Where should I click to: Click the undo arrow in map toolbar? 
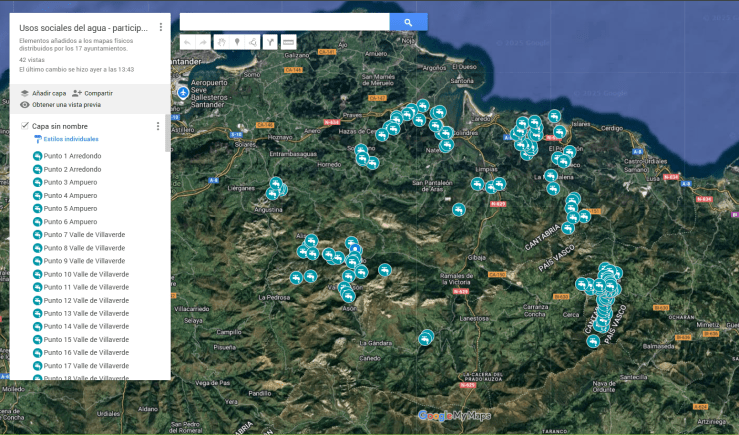click(188, 42)
